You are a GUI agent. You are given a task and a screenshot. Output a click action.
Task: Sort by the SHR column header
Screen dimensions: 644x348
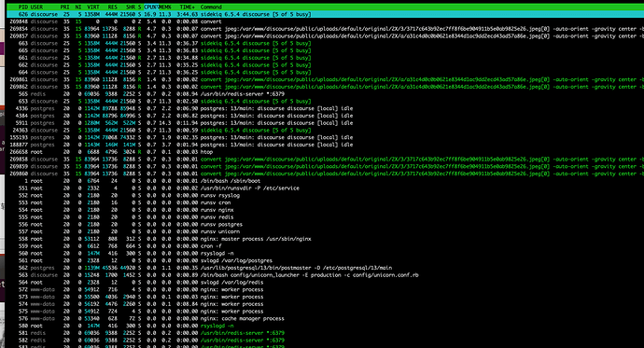[131, 7]
